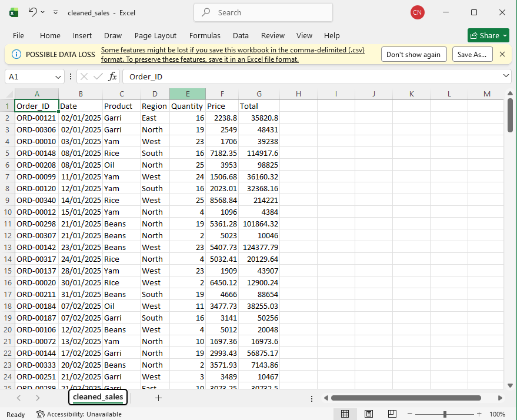This screenshot has height=420, width=517.
Task: Click Don't show again button
Action: pyautogui.click(x=413, y=54)
